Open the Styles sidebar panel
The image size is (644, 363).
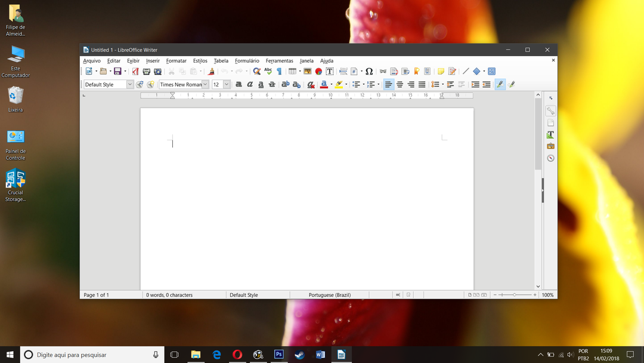click(550, 135)
